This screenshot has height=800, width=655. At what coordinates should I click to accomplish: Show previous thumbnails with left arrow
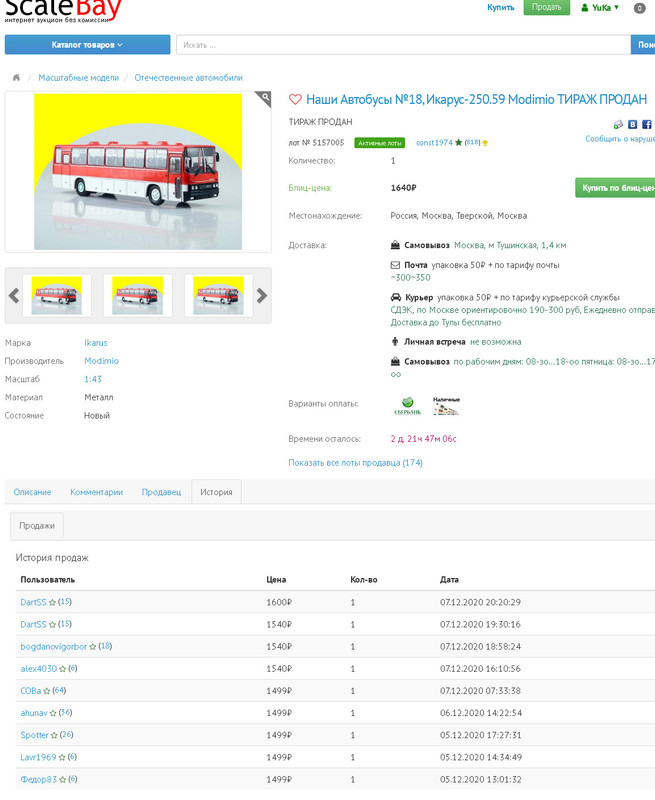14,295
